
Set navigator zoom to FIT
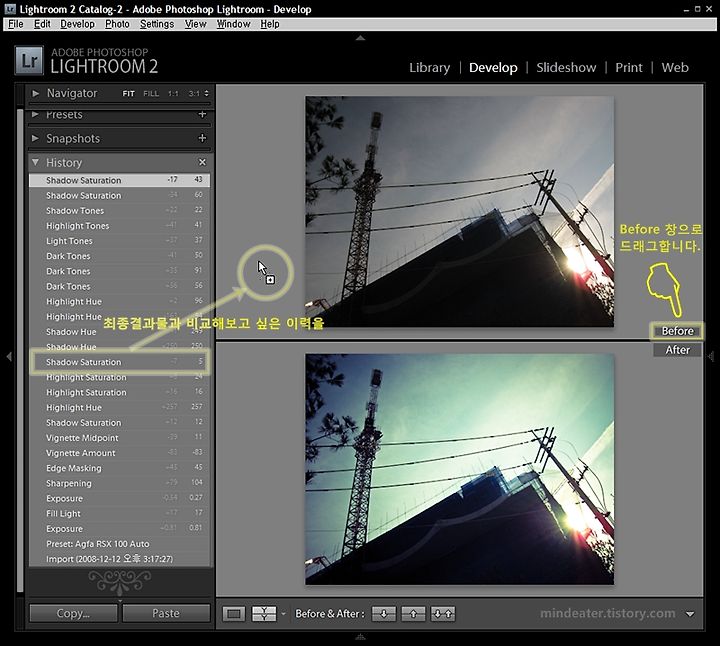[129, 94]
